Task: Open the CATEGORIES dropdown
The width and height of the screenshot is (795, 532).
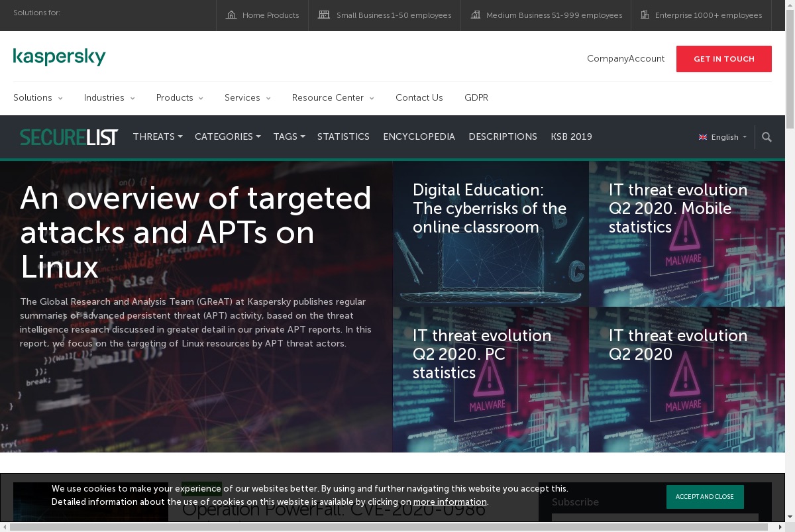Action: (x=228, y=136)
